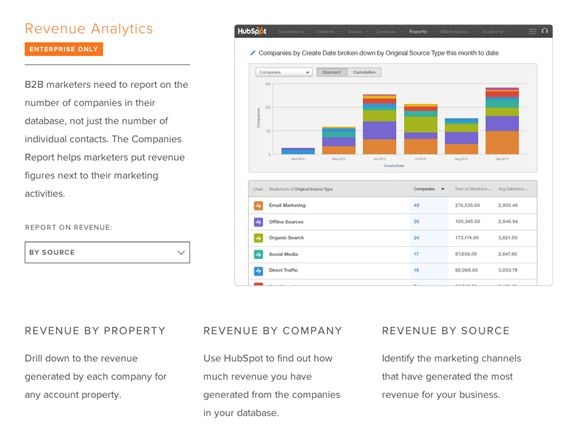Click the Social Media row label
Screen dimensions: 580x443
tap(283, 254)
